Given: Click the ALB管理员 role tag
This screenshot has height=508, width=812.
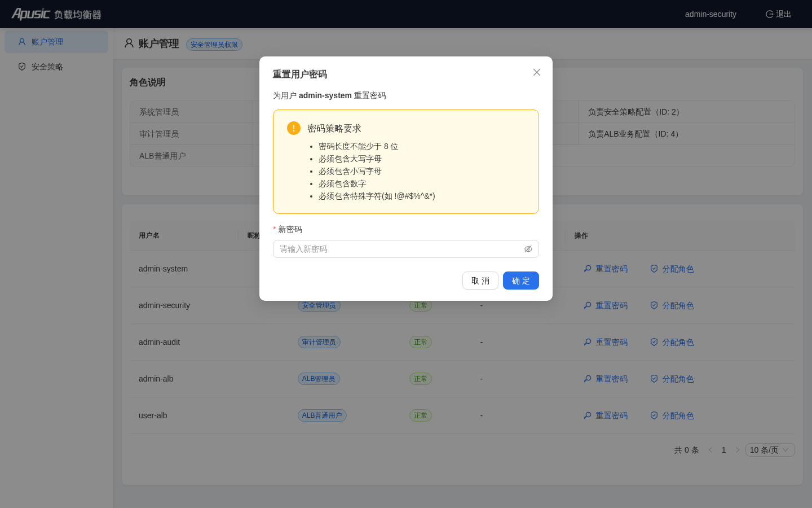Looking at the screenshot, I should click(319, 379).
